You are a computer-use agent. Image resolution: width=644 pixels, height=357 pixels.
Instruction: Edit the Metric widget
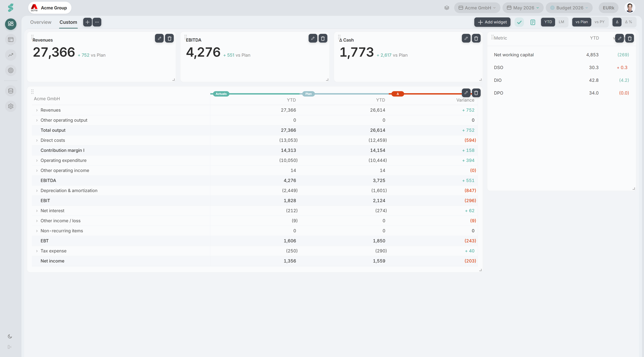click(620, 38)
